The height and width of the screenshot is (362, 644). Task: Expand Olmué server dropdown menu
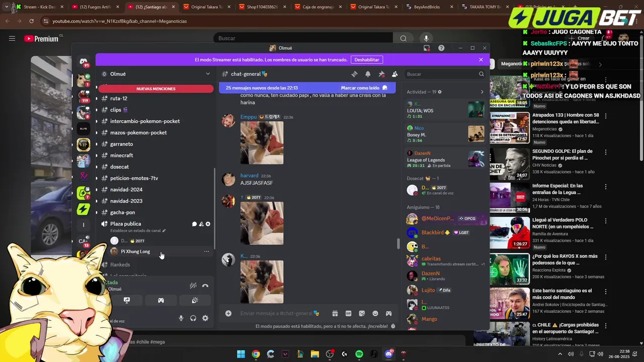click(208, 74)
